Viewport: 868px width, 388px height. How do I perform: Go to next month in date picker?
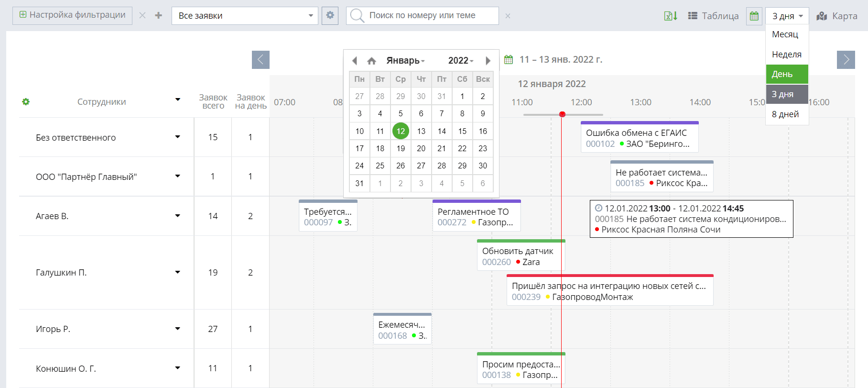tap(488, 61)
